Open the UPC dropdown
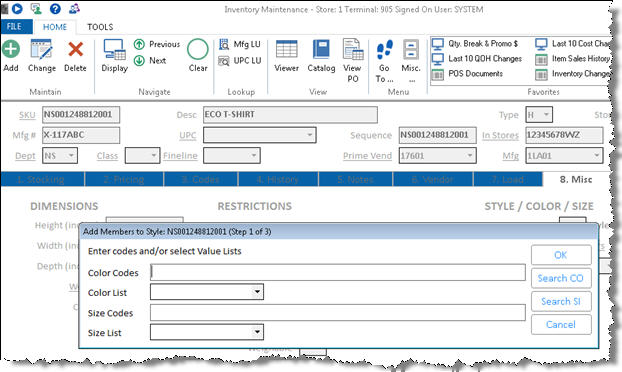Screen dimensions: 622x372 pos(309,135)
